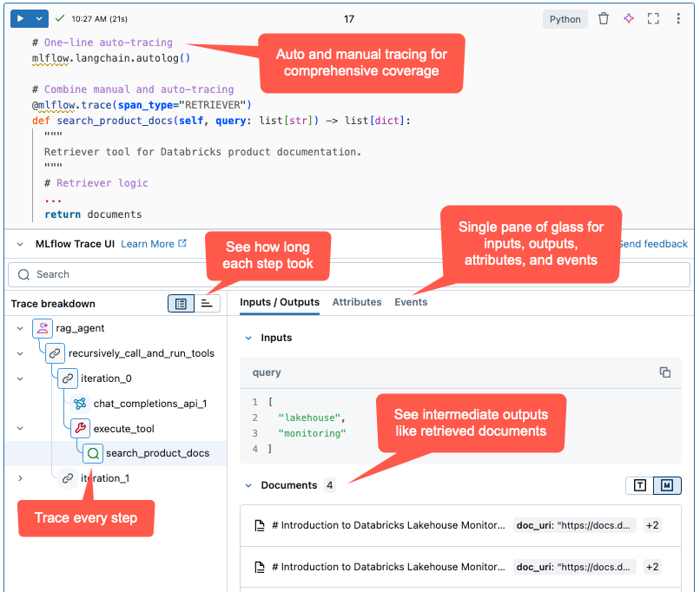The image size is (700, 592).
Task: Switch documents to markdown view
Action: 667,485
